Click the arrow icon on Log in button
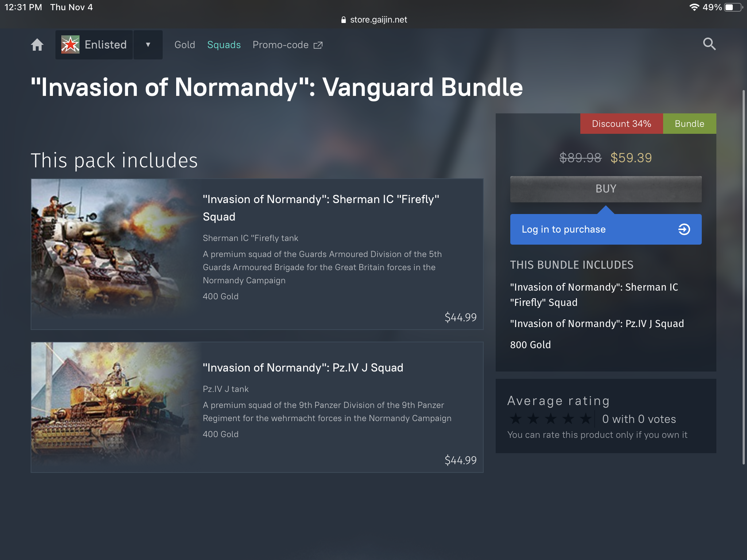 click(684, 229)
